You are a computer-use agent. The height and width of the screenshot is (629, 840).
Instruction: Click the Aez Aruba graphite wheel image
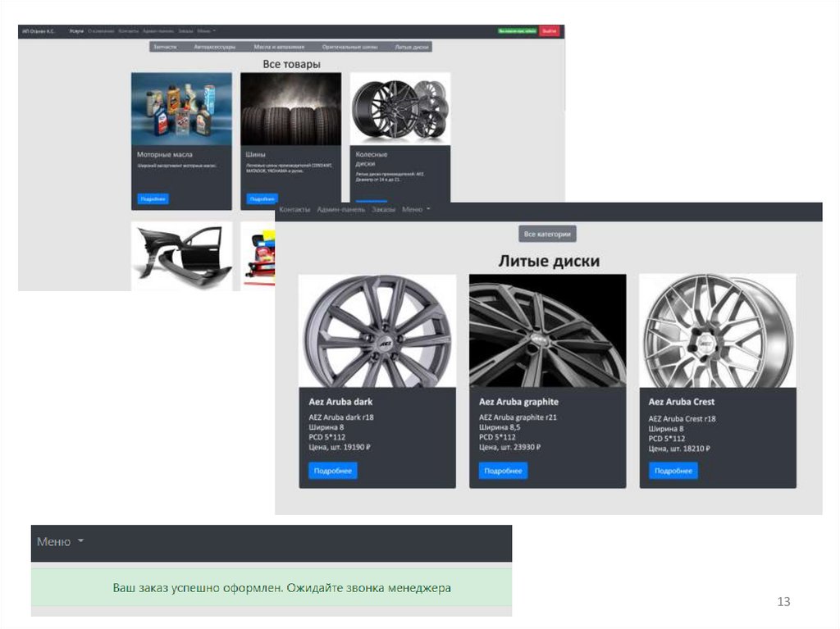(547, 330)
